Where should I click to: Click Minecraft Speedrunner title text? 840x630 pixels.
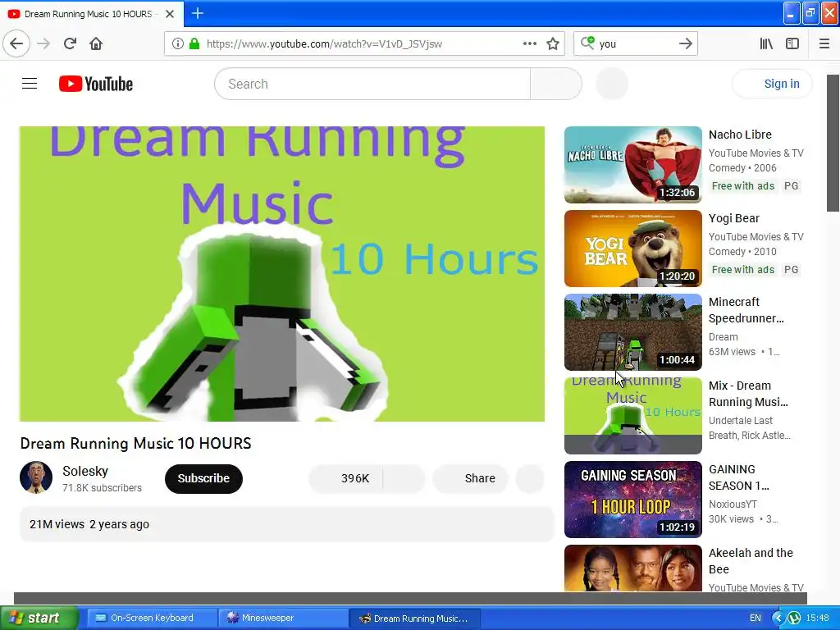click(x=746, y=309)
